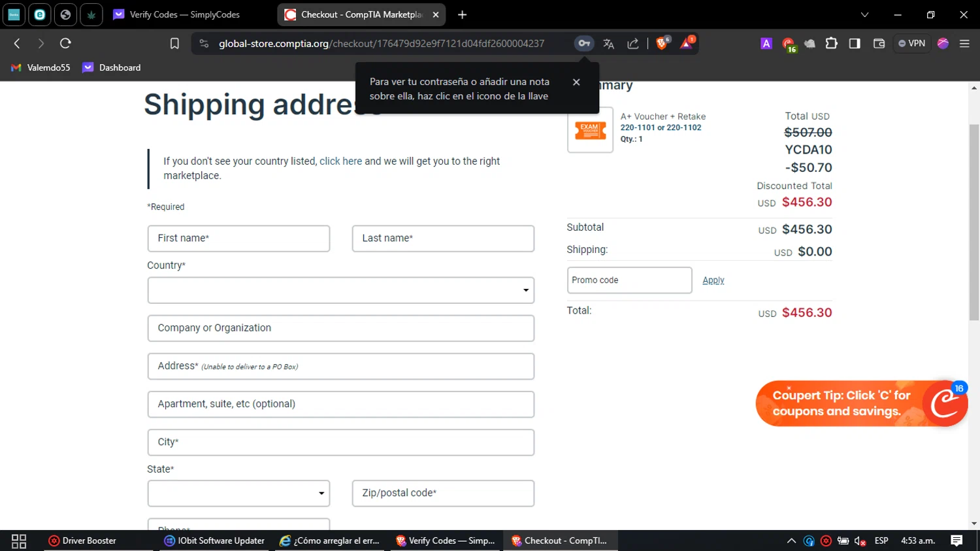This screenshot has height=551, width=980.
Task: Click the share page icon
Action: point(632,44)
